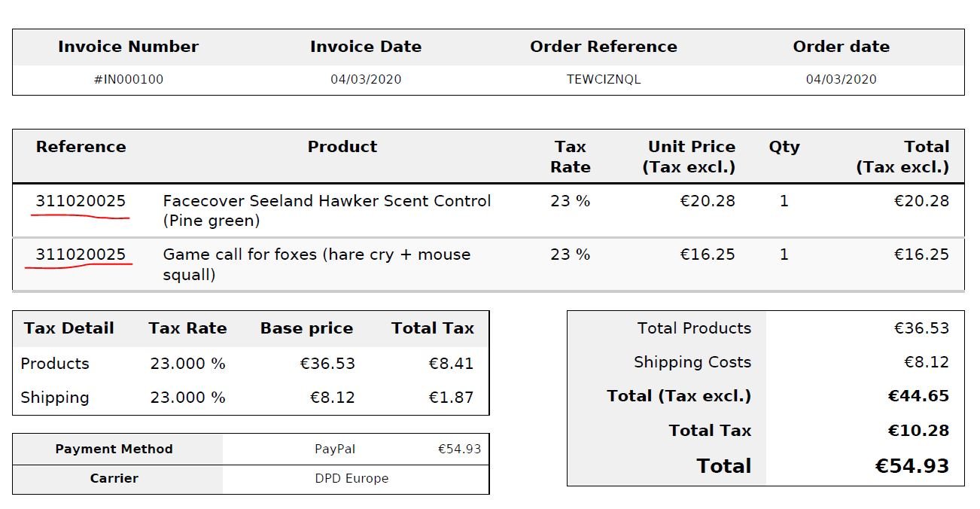Viewport: 980px width, 509px height.
Task: Select the PayPal payment method text
Action: pos(335,449)
